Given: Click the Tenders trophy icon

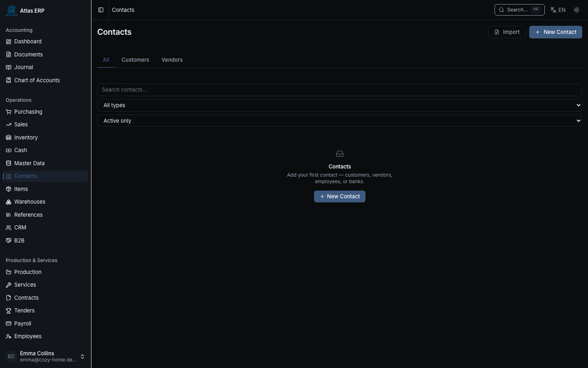Looking at the screenshot, I should click(9, 311).
